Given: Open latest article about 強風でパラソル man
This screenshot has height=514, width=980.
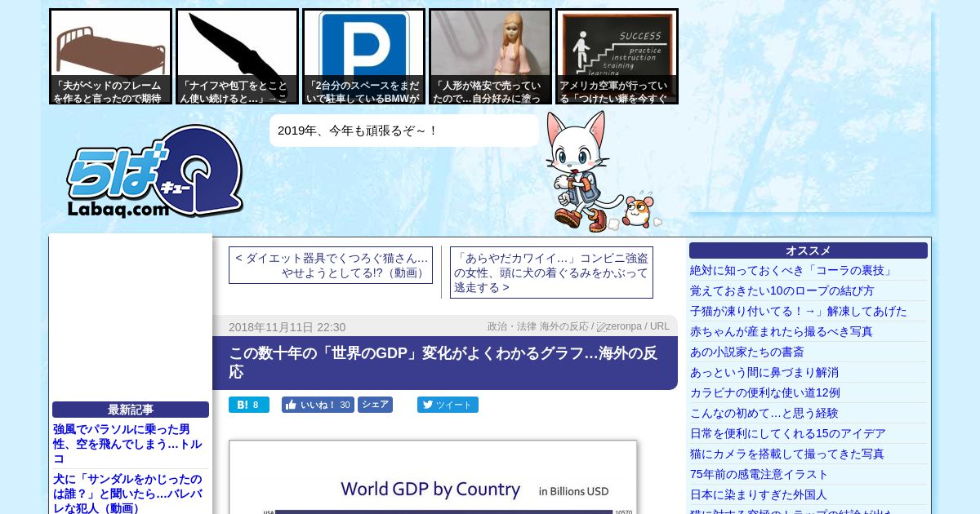Looking at the screenshot, I should 129,444.
